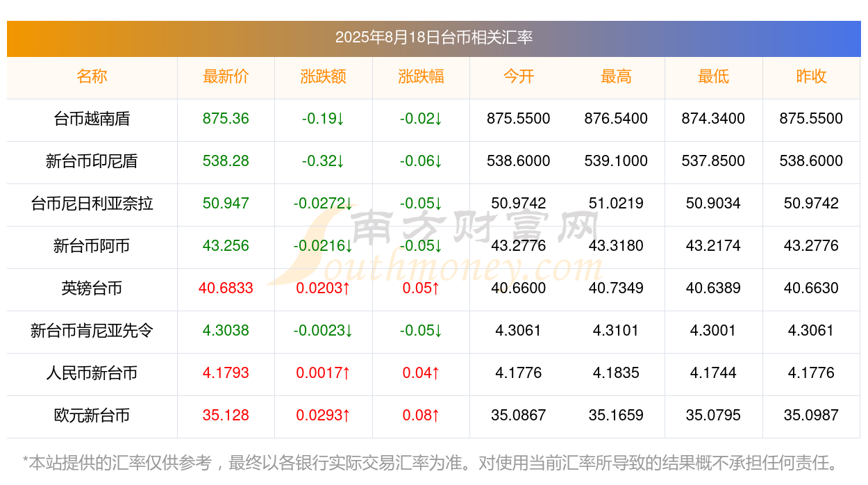This screenshot has height=485, width=868.
Task: Click change percent 0.04↑
Action: 421,373
